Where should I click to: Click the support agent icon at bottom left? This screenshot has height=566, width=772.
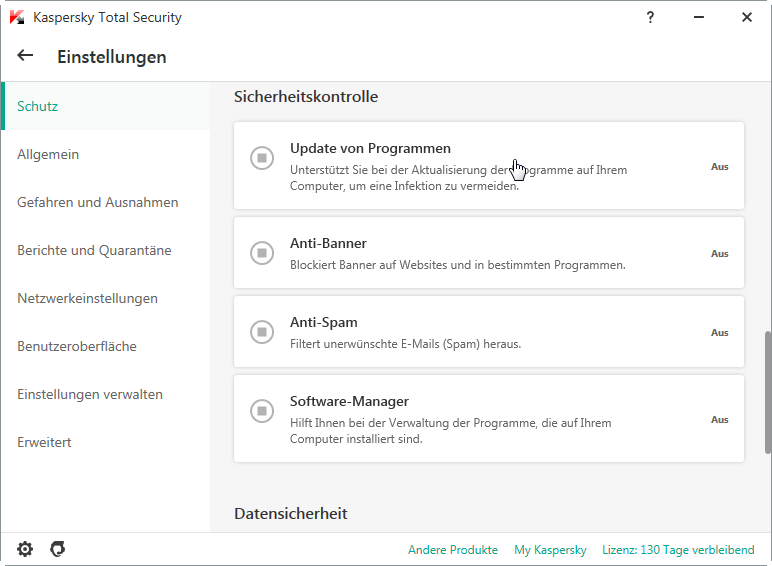[58, 549]
